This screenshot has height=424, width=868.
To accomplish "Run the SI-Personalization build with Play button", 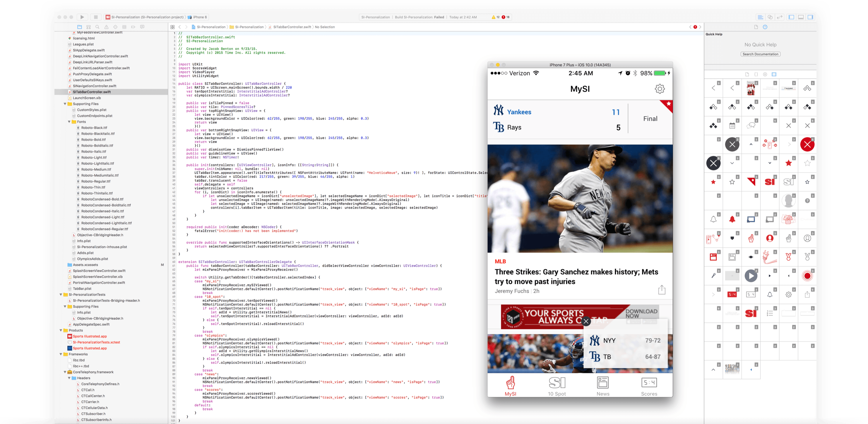I will [x=82, y=17].
